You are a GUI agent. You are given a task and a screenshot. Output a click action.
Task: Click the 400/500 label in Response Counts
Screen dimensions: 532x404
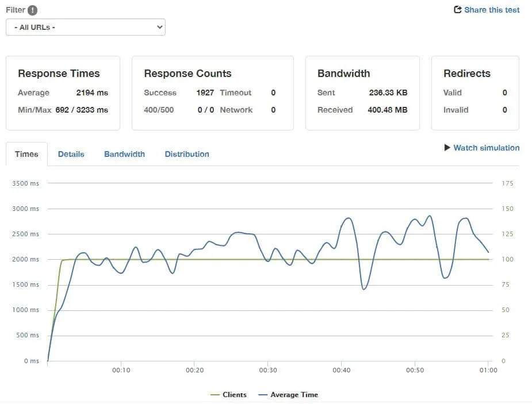158,110
